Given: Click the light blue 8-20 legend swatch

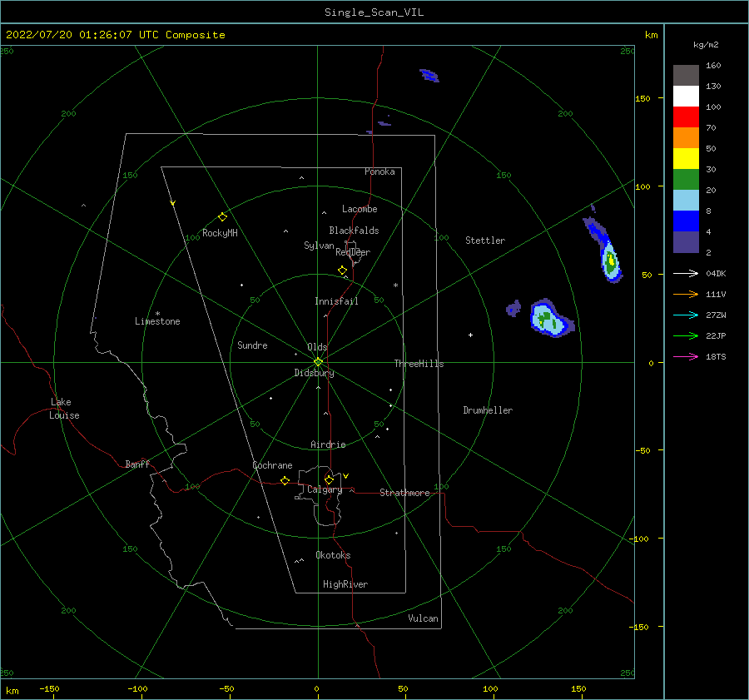Looking at the screenshot, I should pos(686,201).
